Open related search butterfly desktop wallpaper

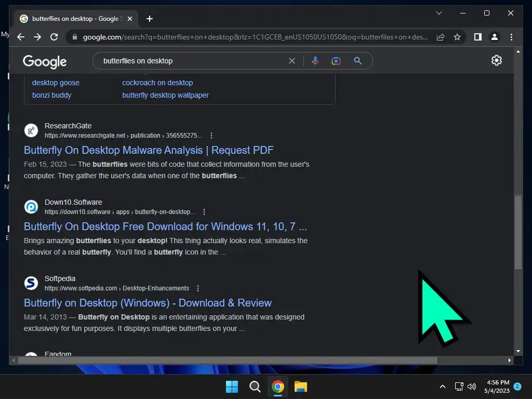pyautogui.click(x=165, y=96)
